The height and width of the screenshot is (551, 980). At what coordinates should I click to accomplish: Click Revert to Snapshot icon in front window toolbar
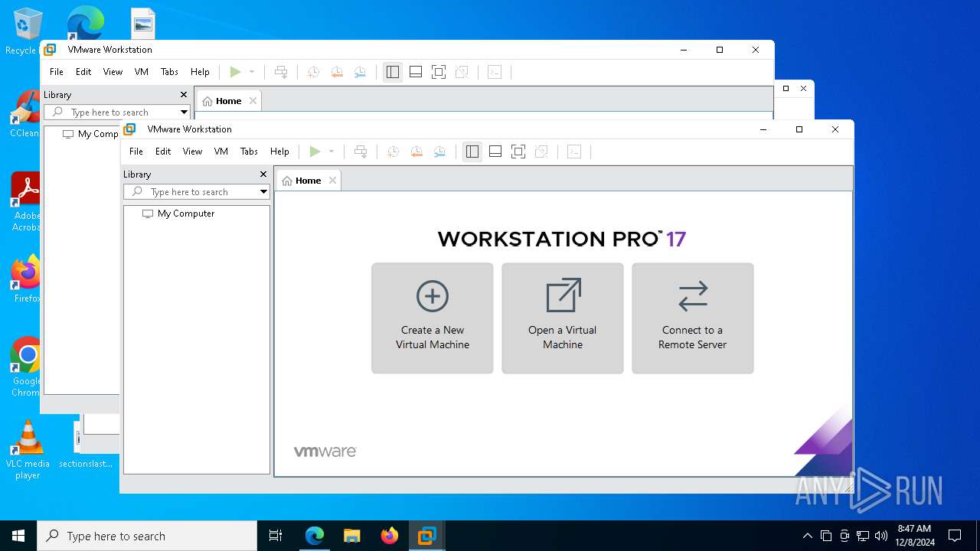pos(416,152)
